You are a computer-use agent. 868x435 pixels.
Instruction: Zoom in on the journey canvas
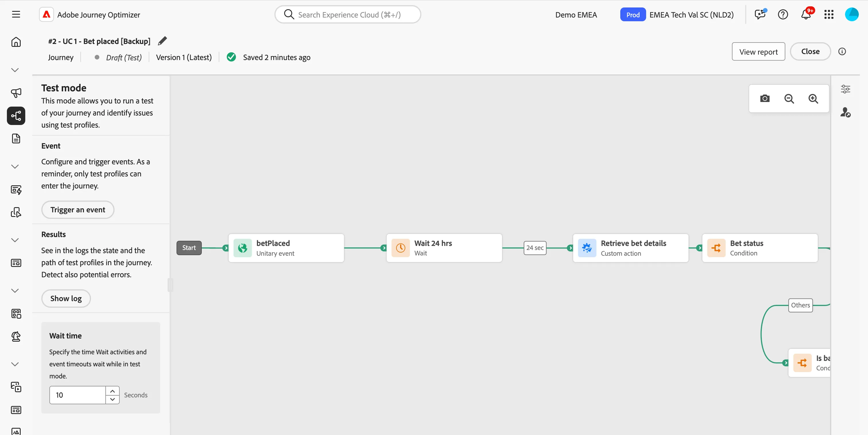(x=813, y=99)
